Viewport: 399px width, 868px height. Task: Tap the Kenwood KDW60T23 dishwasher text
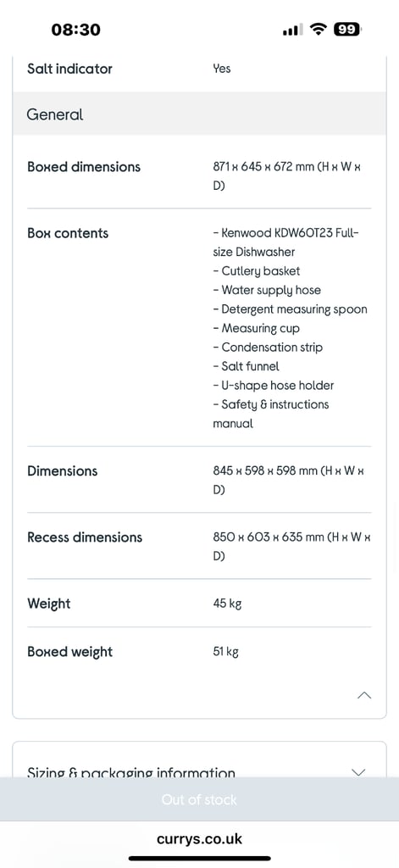pyautogui.click(x=285, y=242)
